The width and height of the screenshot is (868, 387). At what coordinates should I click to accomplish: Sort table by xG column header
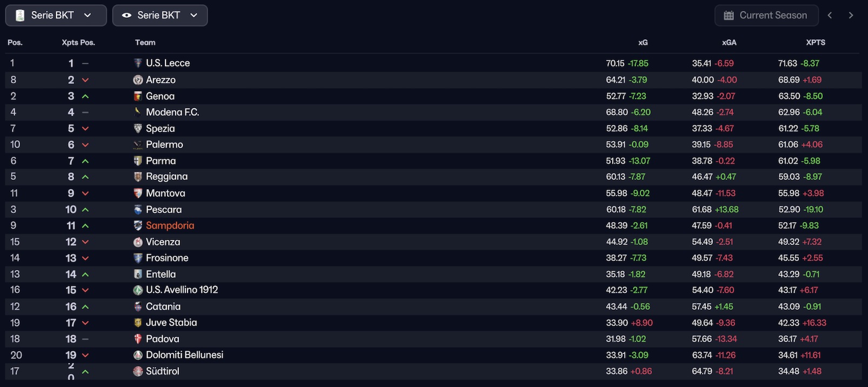[643, 43]
